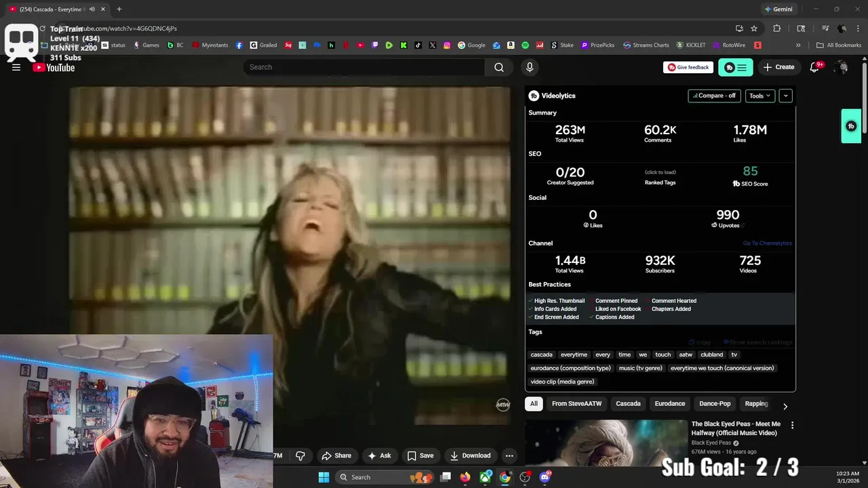
Task: Open the Stake bookmark
Action: (562, 45)
